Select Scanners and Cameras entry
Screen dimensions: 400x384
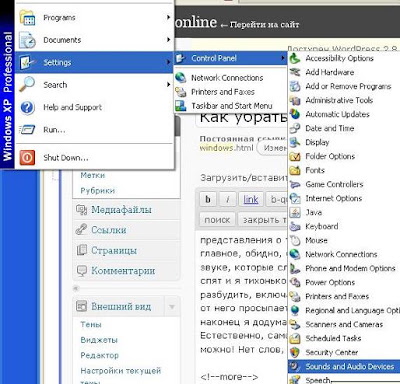coord(344,324)
